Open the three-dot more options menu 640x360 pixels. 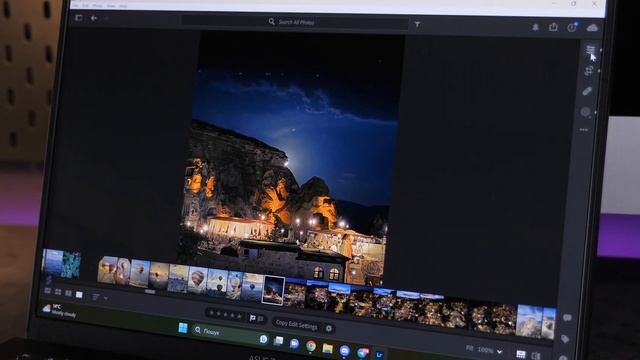point(584,130)
